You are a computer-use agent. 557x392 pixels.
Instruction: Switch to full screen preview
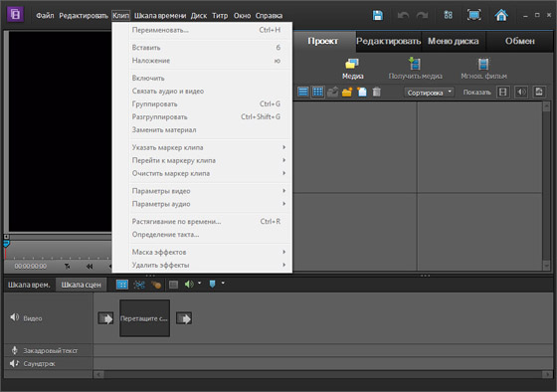coord(474,15)
